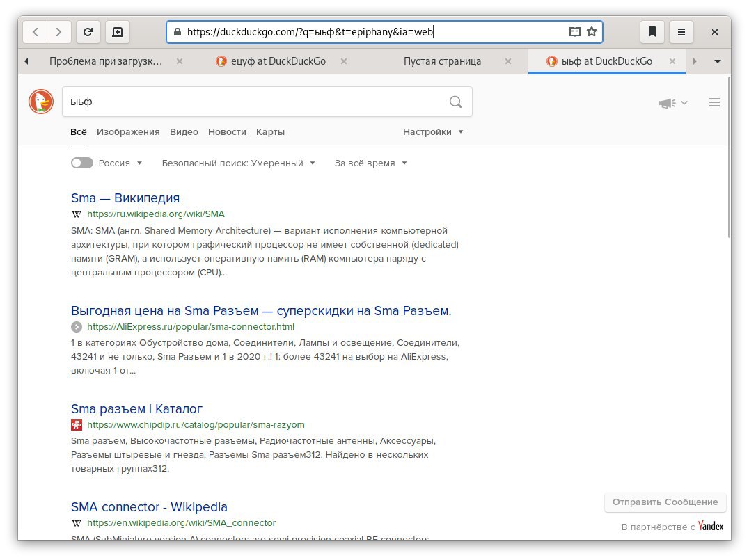Open the chipdip.ru sma-razyom URL
This screenshot has width=749, height=560.
point(196,425)
